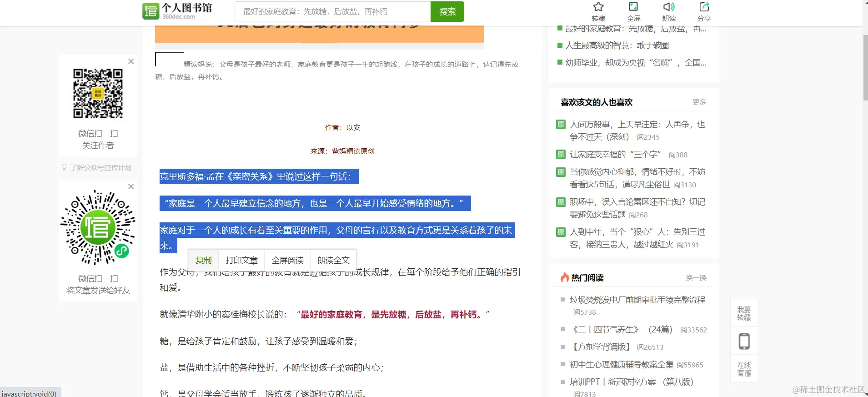The height and width of the screenshot is (397, 868).
Task: Open 全屏 fullscreen mode icon
Action: 633,7
